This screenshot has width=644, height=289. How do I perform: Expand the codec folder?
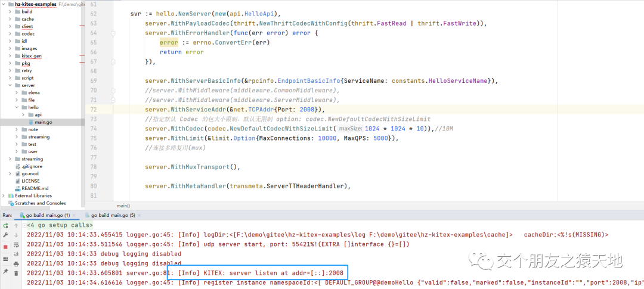[x=10, y=33]
